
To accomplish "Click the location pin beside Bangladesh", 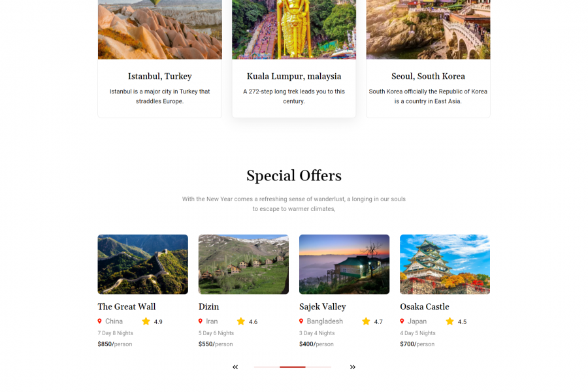I will [301, 321].
